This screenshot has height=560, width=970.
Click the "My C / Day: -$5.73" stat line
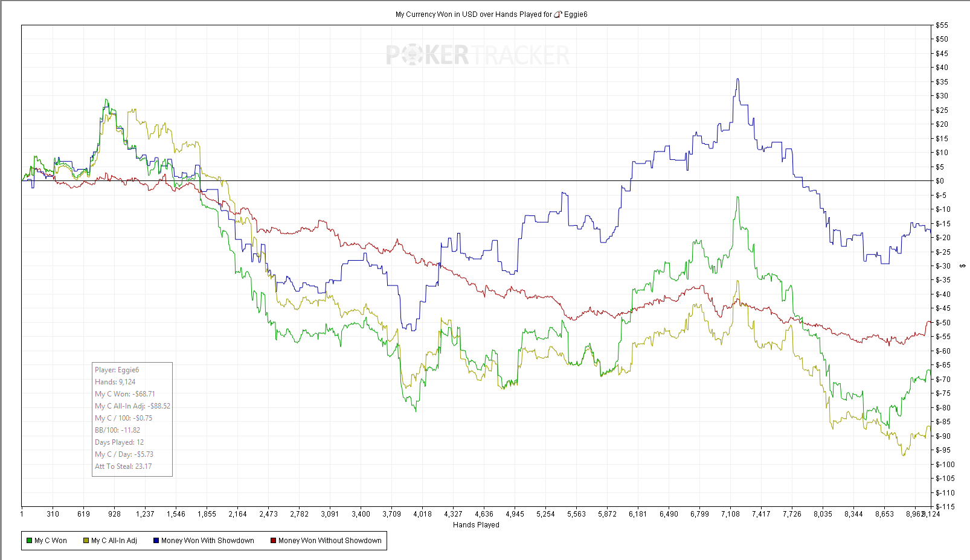[124, 454]
